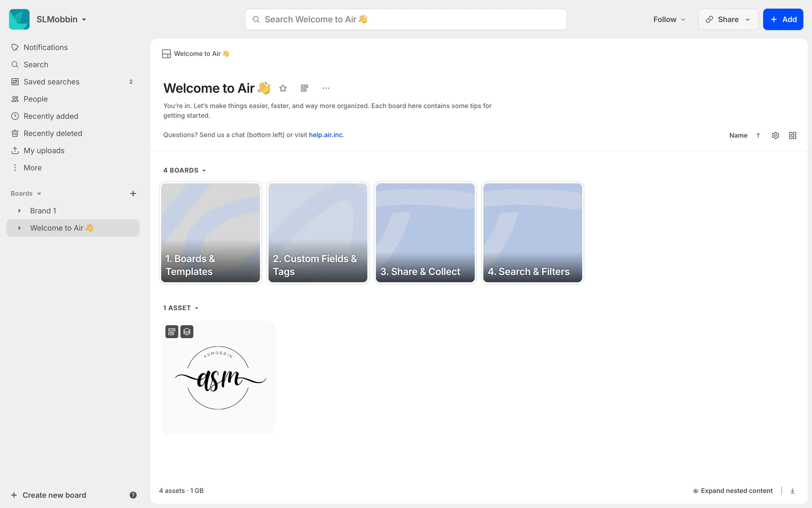Reverse sort order with arrow icon

(x=758, y=135)
